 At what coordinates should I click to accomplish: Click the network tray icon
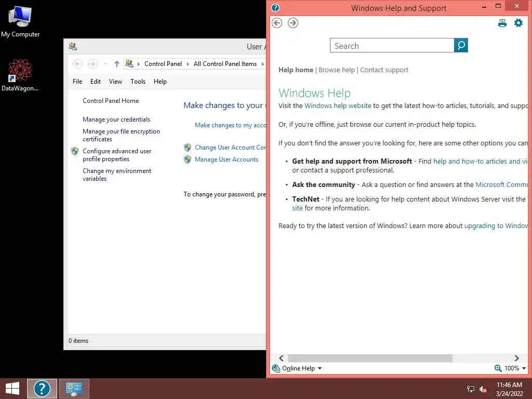pos(471,389)
